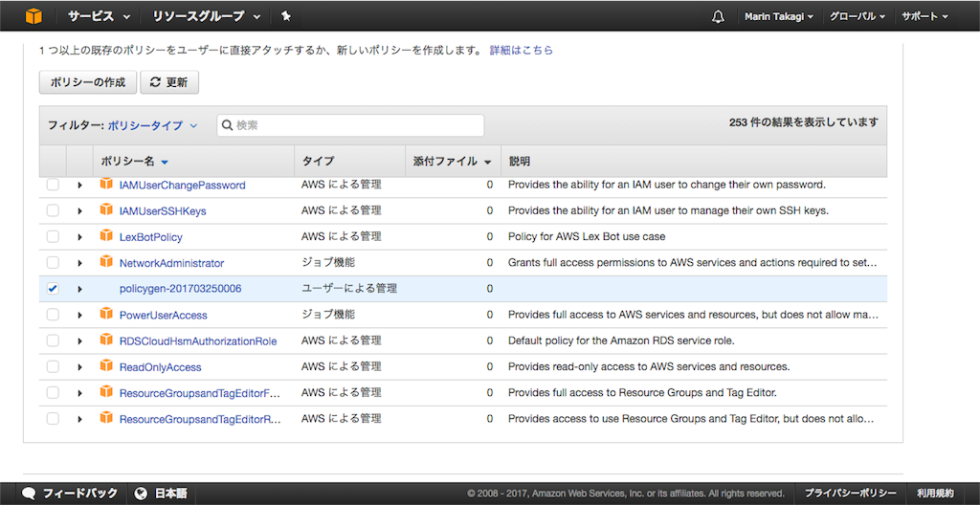
Task: Check the PowerUserAccess checkbox
Action: pos(54,315)
